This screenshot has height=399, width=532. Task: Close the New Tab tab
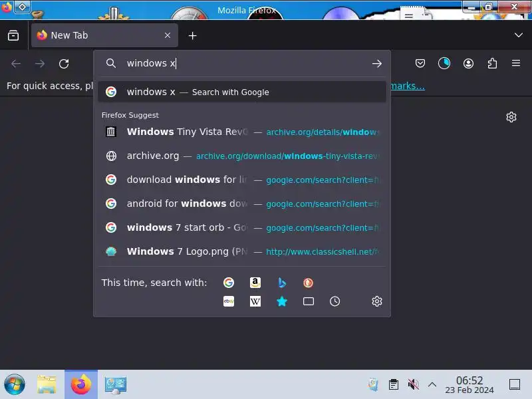tap(168, 35)
